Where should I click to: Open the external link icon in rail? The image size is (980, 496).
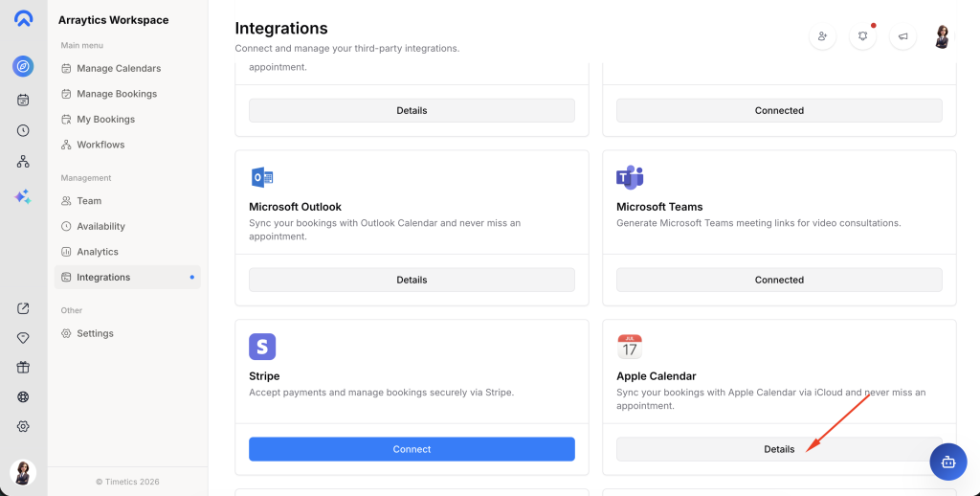coord(23,308)
